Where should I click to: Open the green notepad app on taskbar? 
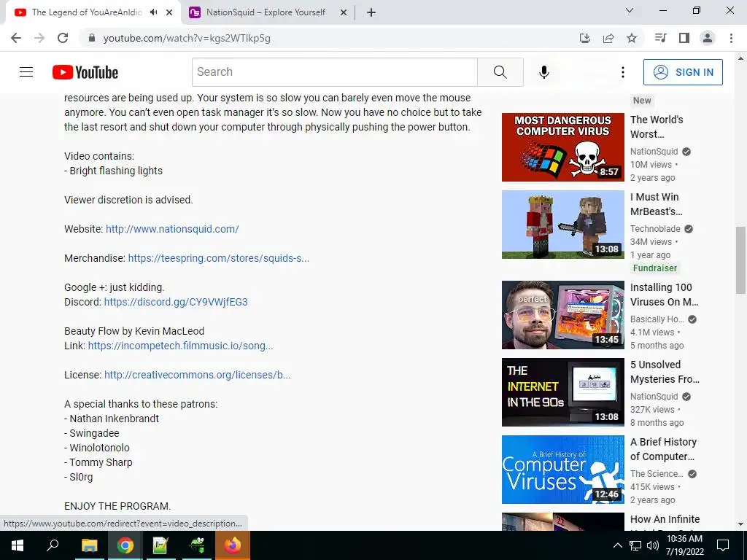160,545
